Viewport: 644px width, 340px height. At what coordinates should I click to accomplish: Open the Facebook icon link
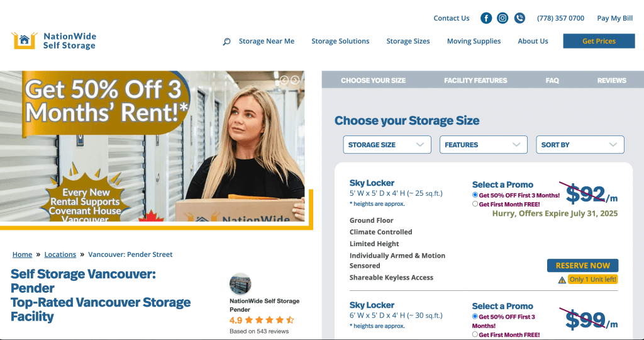click(486, 18)
